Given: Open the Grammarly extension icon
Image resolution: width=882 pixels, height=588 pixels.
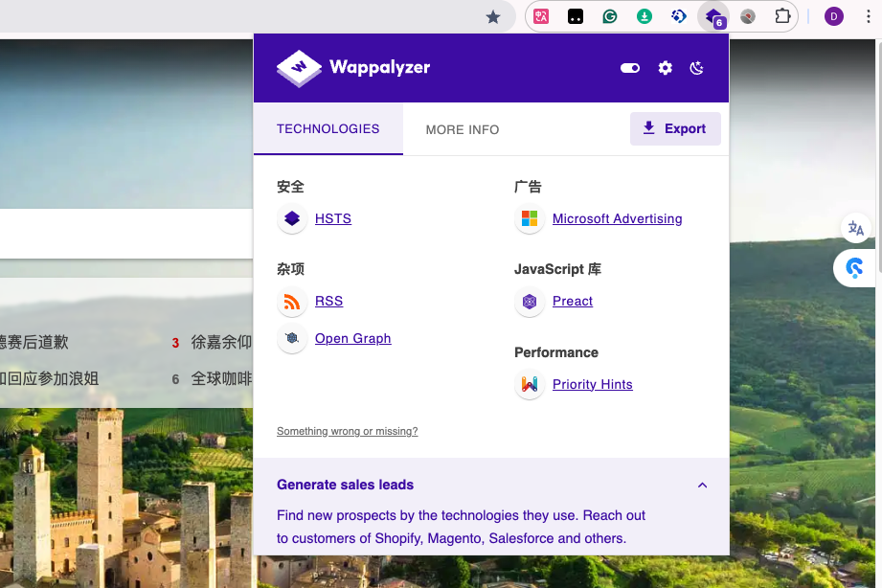Looking at the screenshot, I should coord(610,16).
